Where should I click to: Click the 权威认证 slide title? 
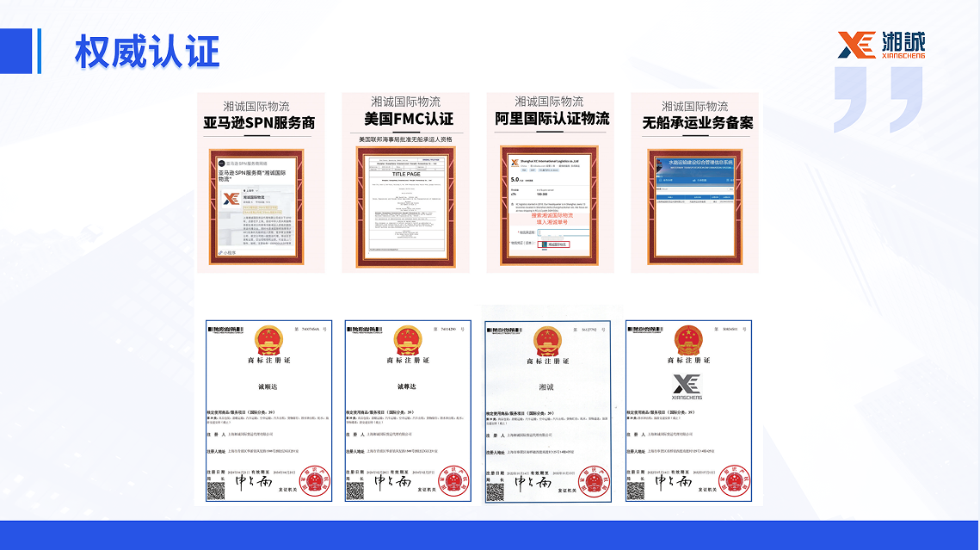click(147, 52)
